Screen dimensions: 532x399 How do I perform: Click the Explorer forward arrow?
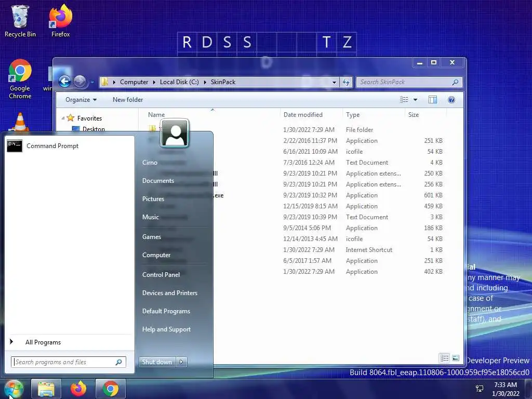coord(79,82)
